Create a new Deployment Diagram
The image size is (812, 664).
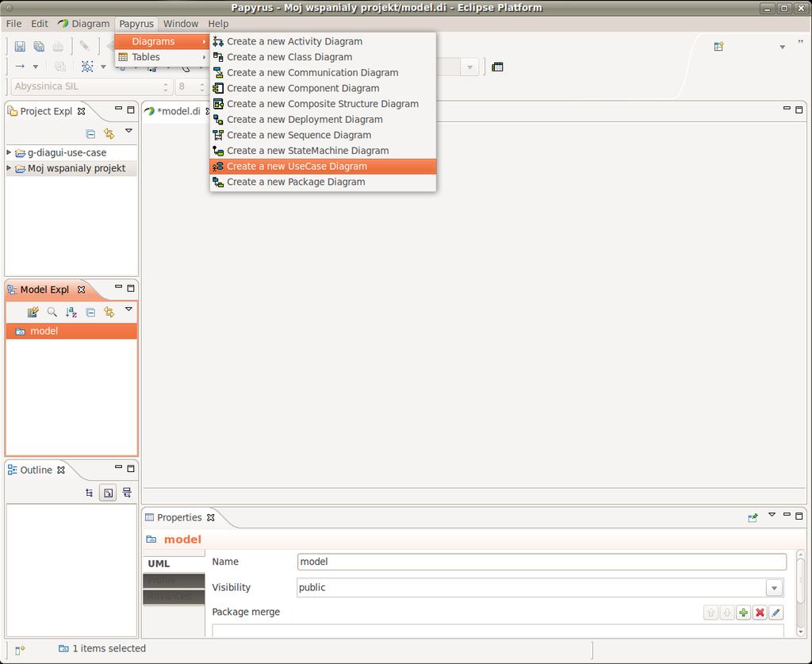click(x=323, y=119)
